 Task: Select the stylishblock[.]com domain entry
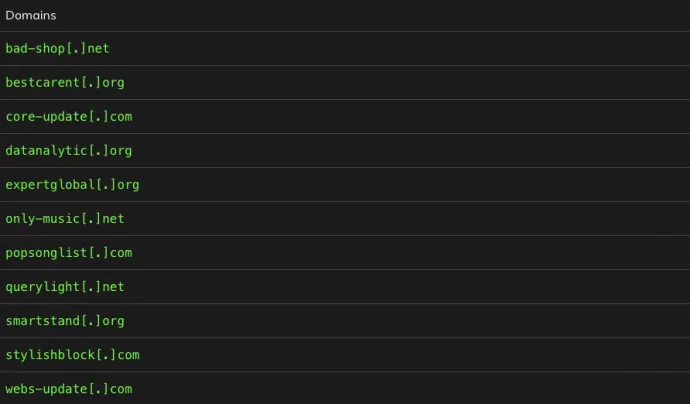[72, 355]
